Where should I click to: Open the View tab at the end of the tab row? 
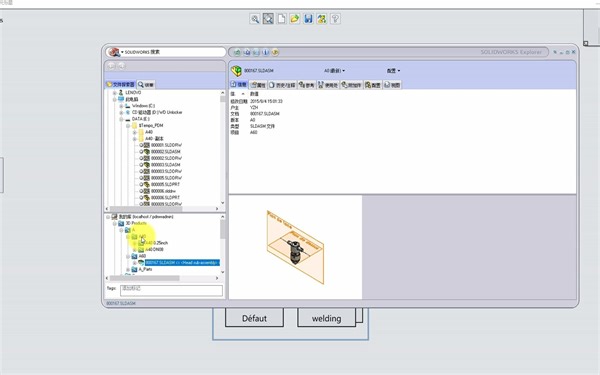tap(392, 85)
